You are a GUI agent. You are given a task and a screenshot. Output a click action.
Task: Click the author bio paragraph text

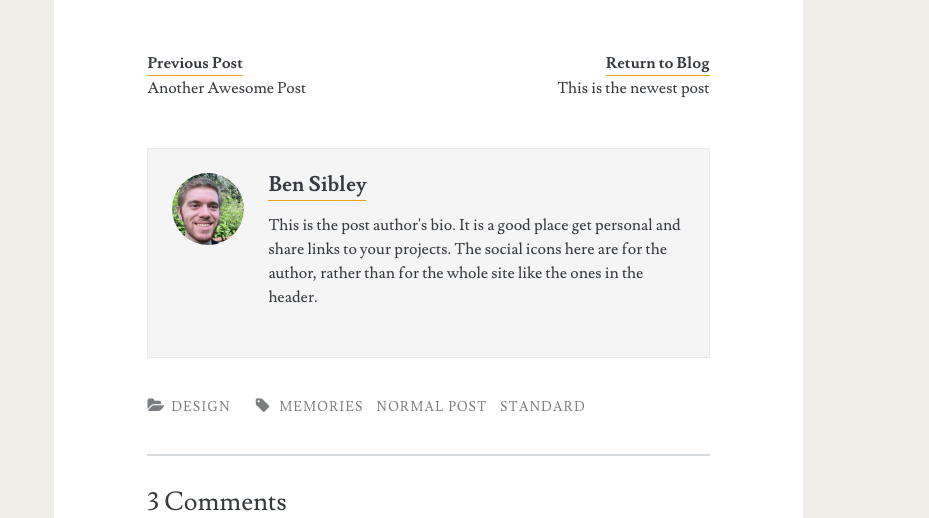pyautogui.click(x=475, y=261)
